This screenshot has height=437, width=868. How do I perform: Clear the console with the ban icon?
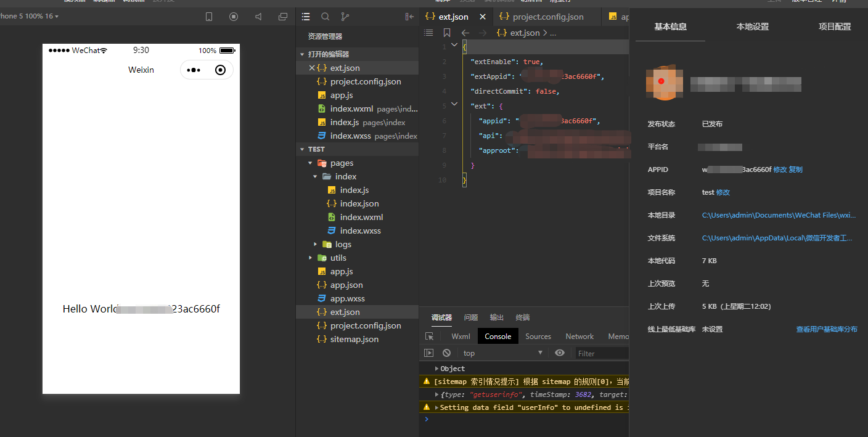click(x=446, y=353)
